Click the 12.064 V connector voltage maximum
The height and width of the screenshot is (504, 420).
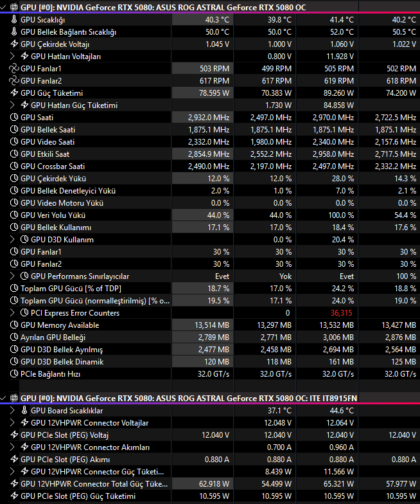pos(340,423)
